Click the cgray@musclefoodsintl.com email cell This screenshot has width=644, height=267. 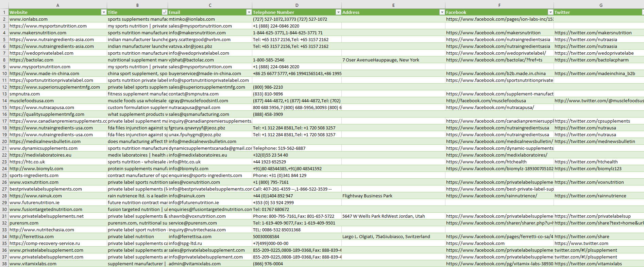coord(210,101)
